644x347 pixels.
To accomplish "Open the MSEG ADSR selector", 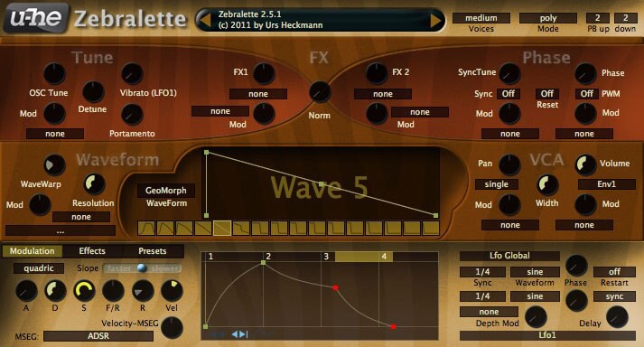I will 98,336.
